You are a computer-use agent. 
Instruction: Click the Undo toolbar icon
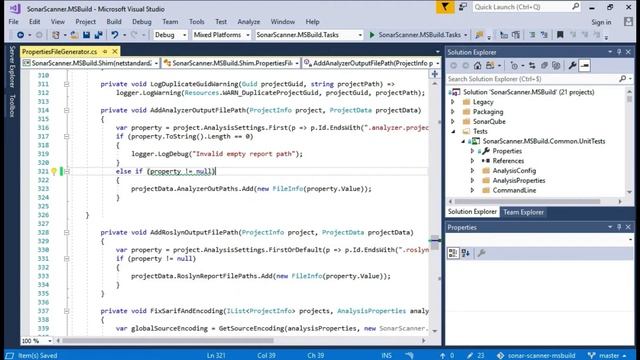[115, 35]
